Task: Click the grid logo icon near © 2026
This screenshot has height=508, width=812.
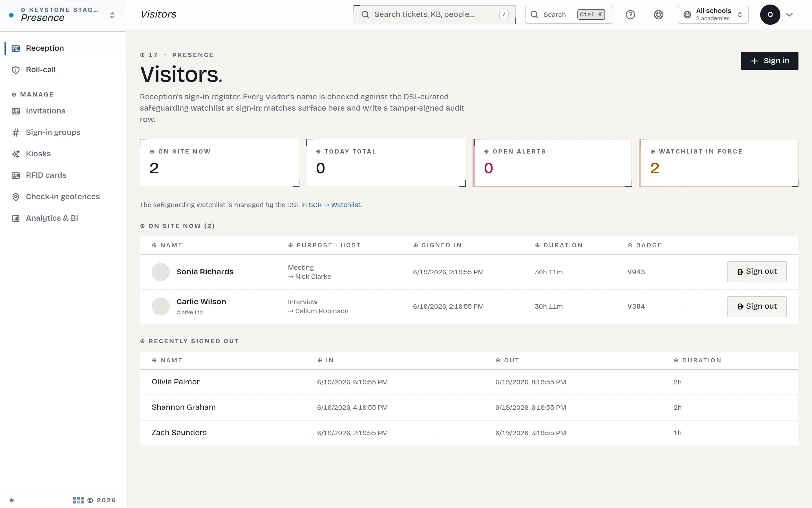Action: pyautogui.click(x=78, y=500)
